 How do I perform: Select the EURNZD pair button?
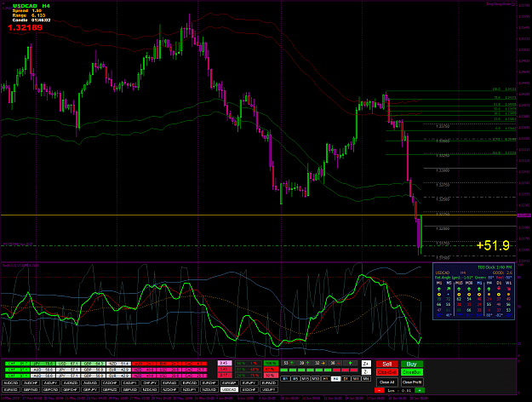click(x=269, y=383)
